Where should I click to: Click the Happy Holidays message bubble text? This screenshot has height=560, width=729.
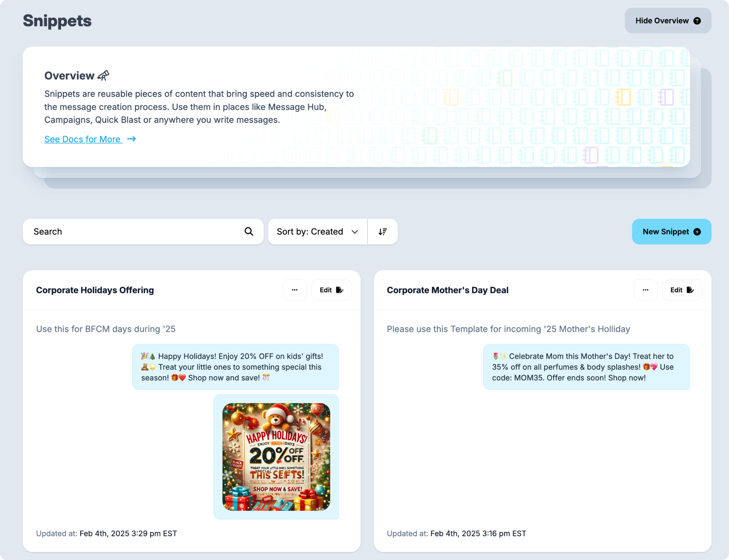point(235,367)
